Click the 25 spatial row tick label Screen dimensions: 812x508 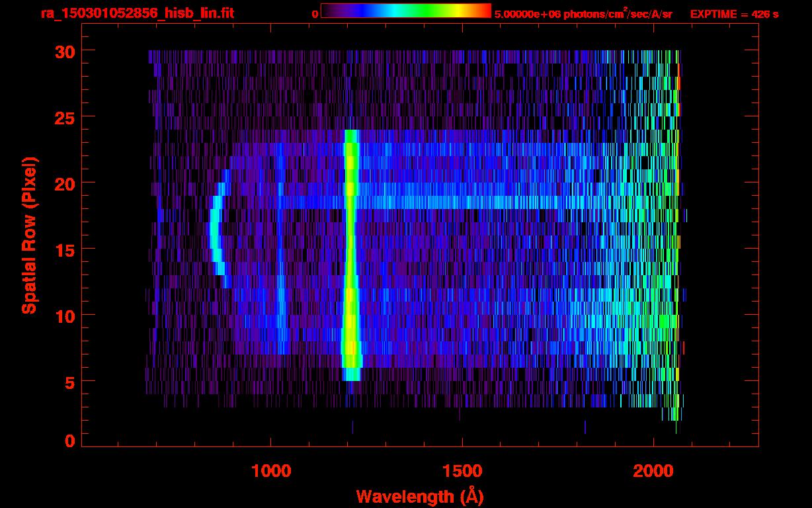[x=64, y=117]
